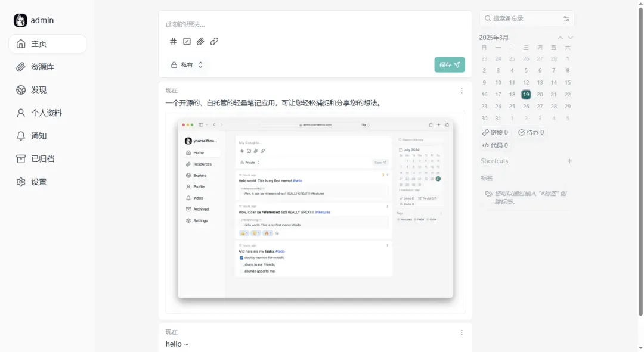This screenshot has height=352, width=644.
Task: Go to next month with the down chevron
Action: point(569,36)
